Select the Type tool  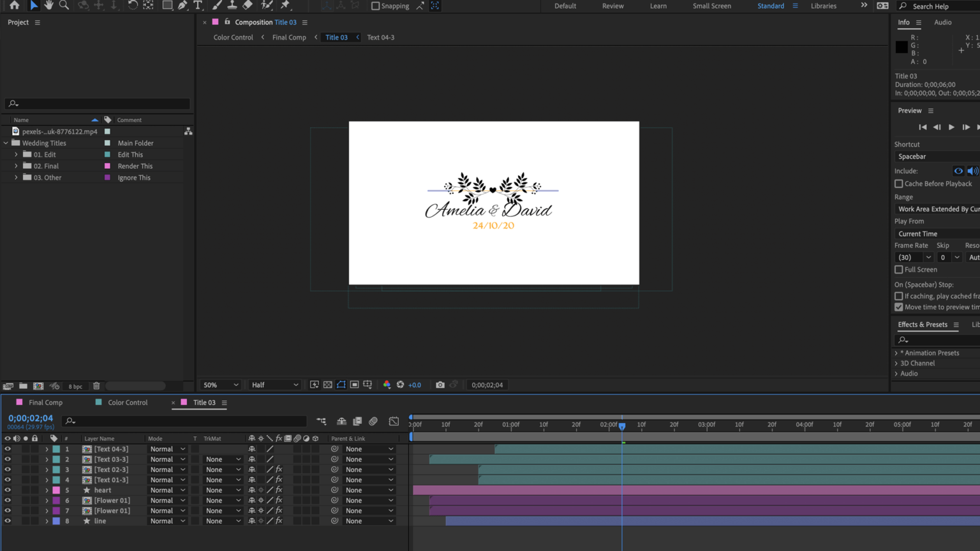tap(198, 6)
